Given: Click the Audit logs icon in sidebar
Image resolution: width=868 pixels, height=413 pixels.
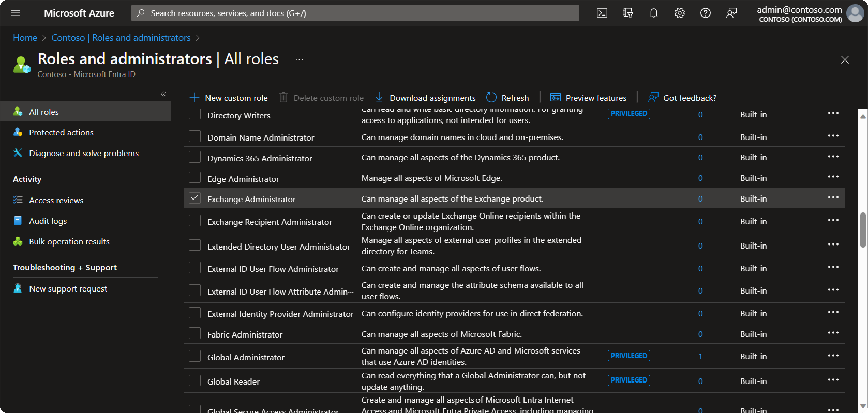Looking at the screenshot, I should (x=18, y=221).
